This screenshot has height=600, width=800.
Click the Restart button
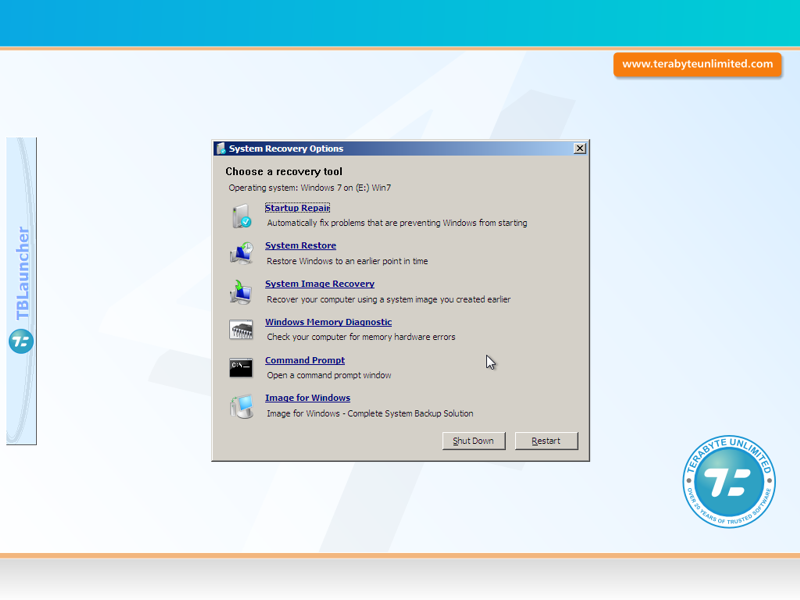tap(546, 441)
